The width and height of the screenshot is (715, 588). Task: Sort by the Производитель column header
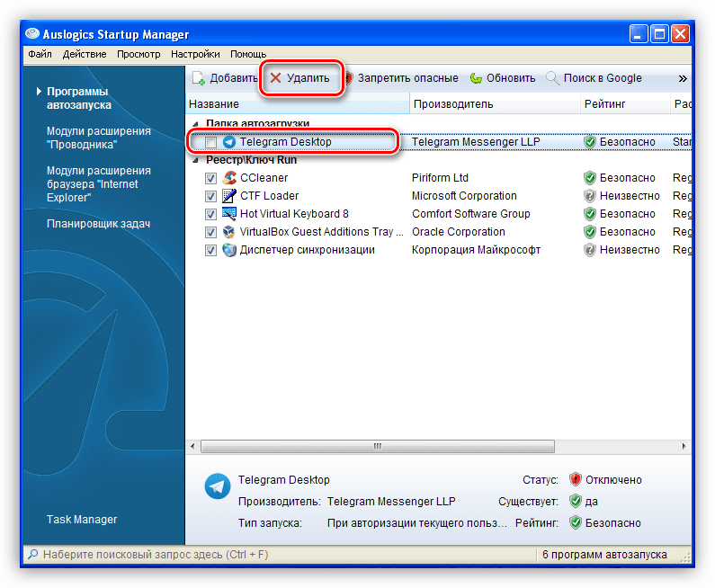coord(496,104)
